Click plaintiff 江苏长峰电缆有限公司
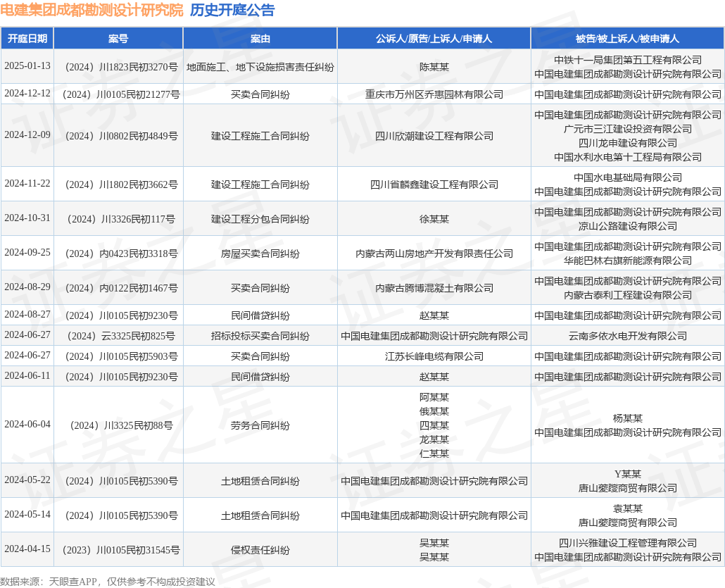The width and height of the screenshot is (725, 588). click(x=434, y=356)
